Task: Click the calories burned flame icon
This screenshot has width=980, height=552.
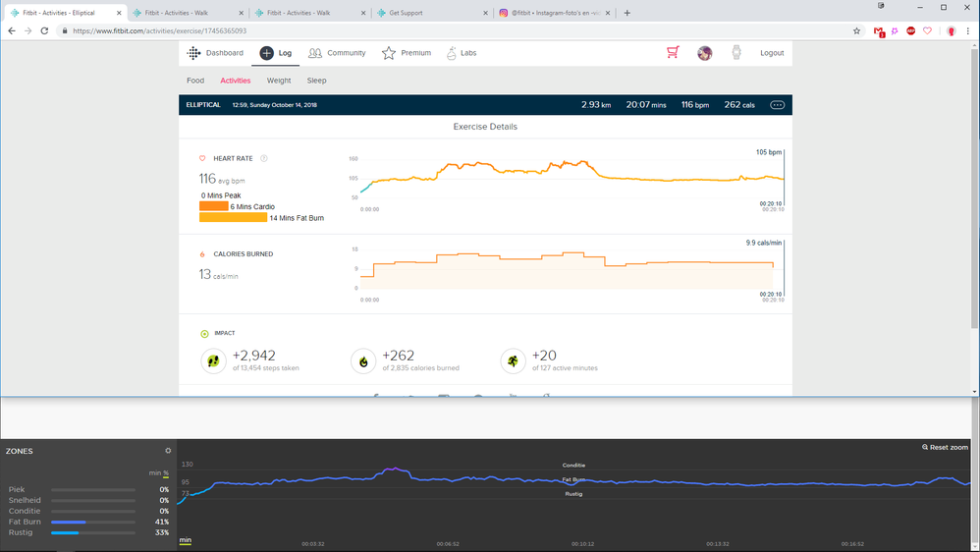Action: point(202,254)
